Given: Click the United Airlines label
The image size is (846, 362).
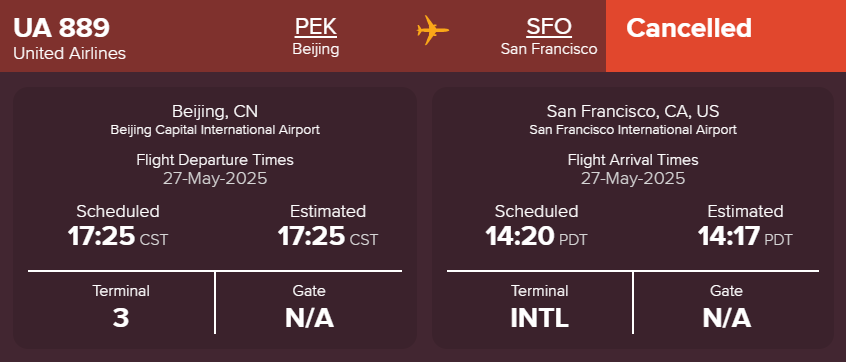Looking at the screenshot, I should (x=70, y=53).
